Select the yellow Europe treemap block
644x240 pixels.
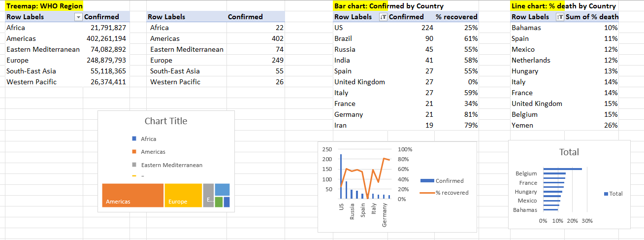[x=183, y=195]
